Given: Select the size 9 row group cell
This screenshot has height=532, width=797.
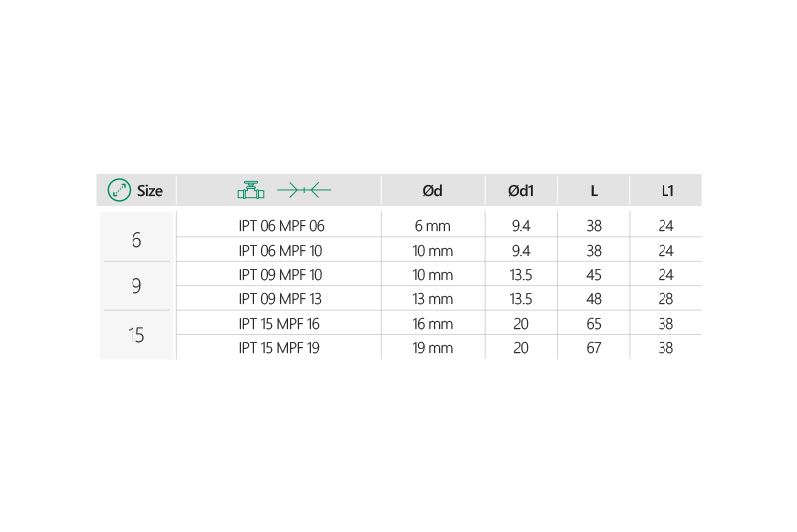Looking at the screenshot, I should [x=136, y=287].
